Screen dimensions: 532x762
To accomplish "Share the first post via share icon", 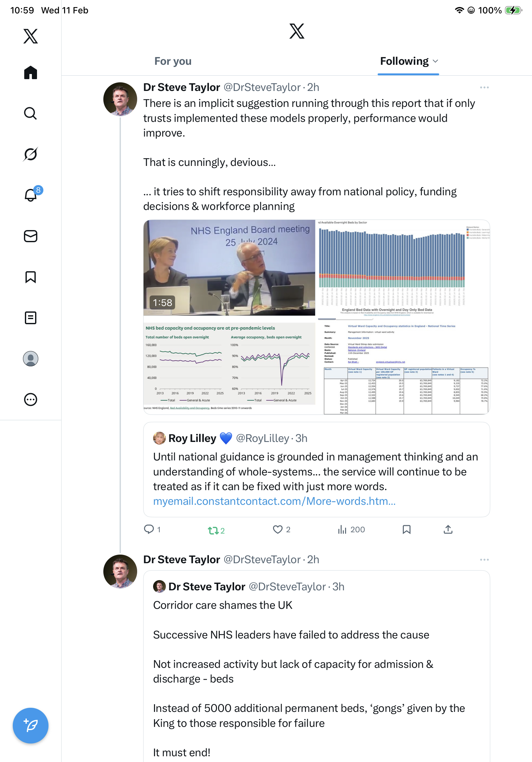I will pyautogui.click(x=448, y=529).
